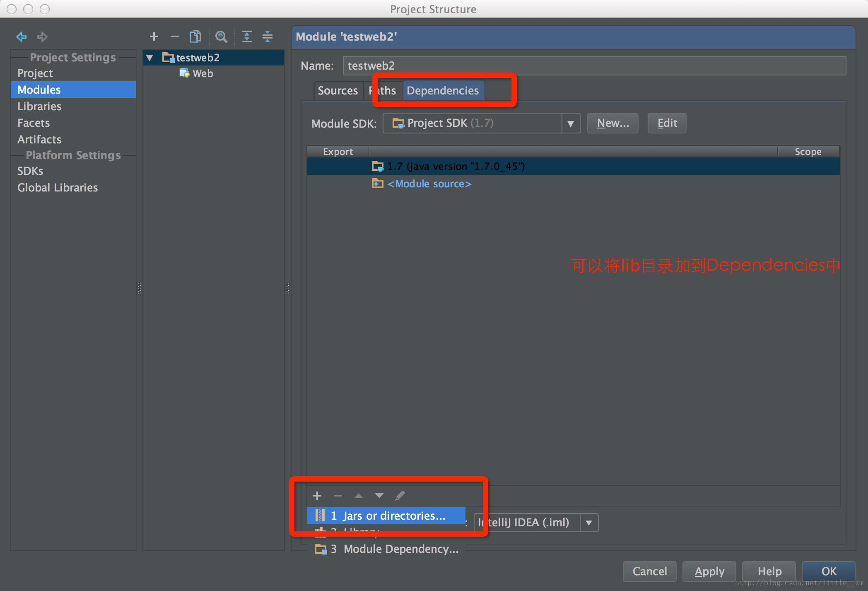Enable export for selected dependency
This screenshot has width=868, height=591.
[x=320, y=166]
